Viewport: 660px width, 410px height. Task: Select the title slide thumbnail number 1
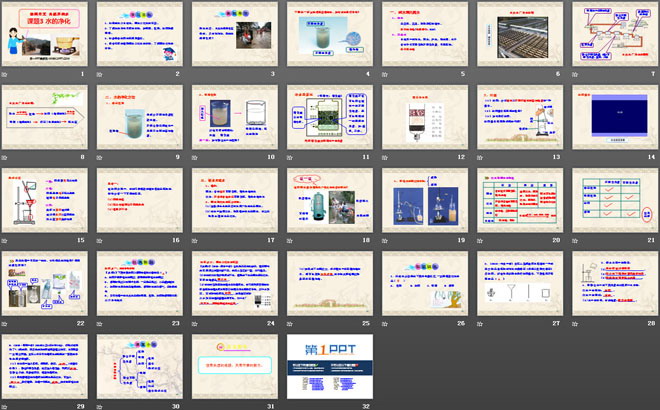click(x=47, y=33)
